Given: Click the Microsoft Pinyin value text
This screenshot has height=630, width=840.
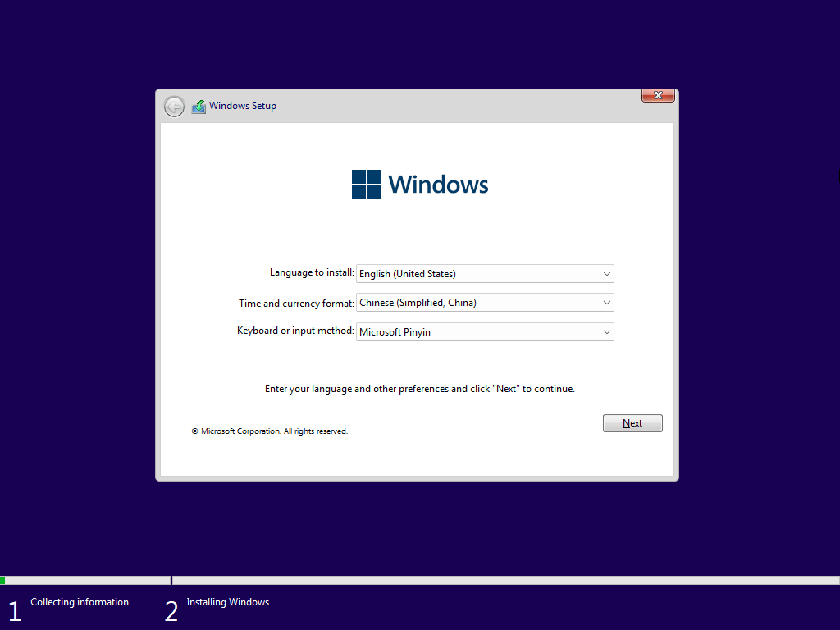Looking at the screenshot, I should click(395, 332).
